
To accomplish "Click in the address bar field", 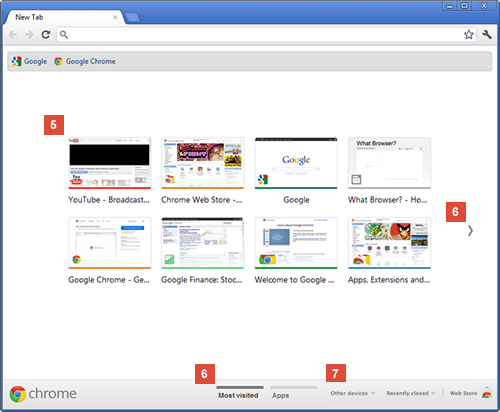I will (x=262, y=34).
